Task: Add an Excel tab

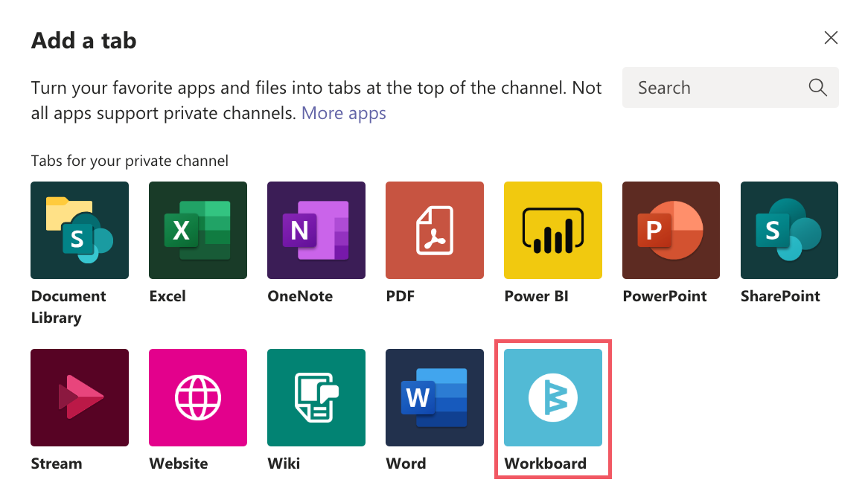Action: (x=197, y=230)
